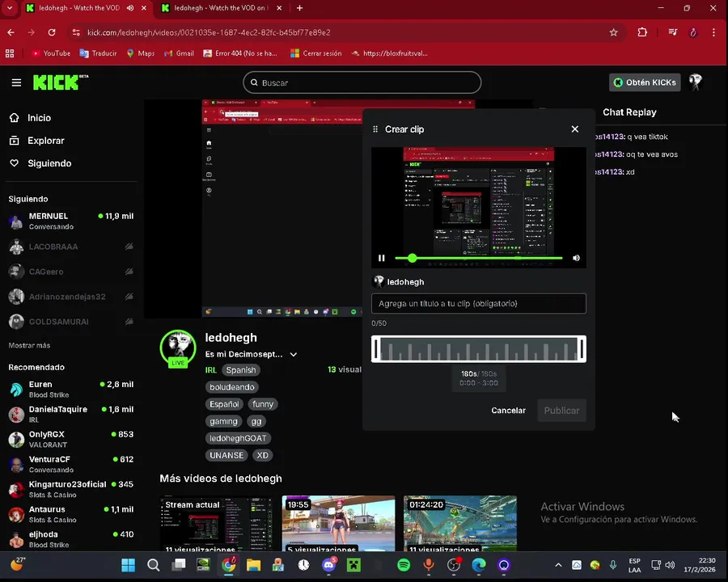
Task: Bookmark this page with star icon
Action: [613, 32]
